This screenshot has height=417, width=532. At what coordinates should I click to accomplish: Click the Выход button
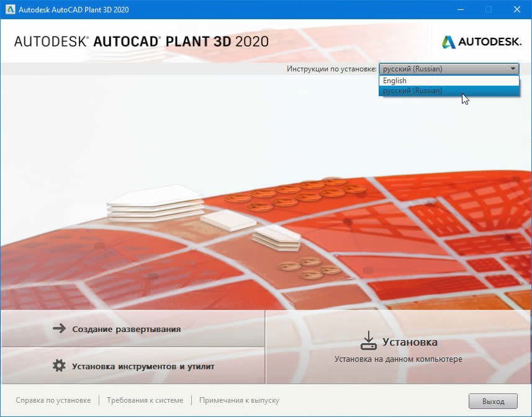click(493, 401)
